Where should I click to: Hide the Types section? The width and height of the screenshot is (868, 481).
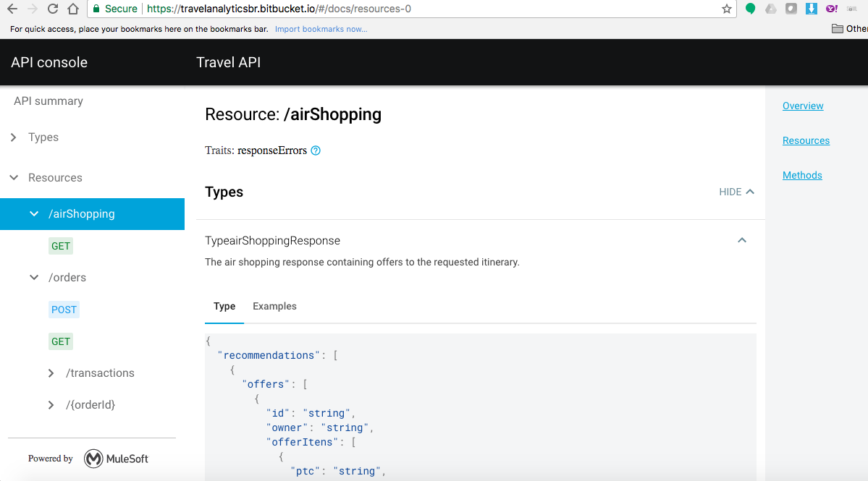click(736, 192)
